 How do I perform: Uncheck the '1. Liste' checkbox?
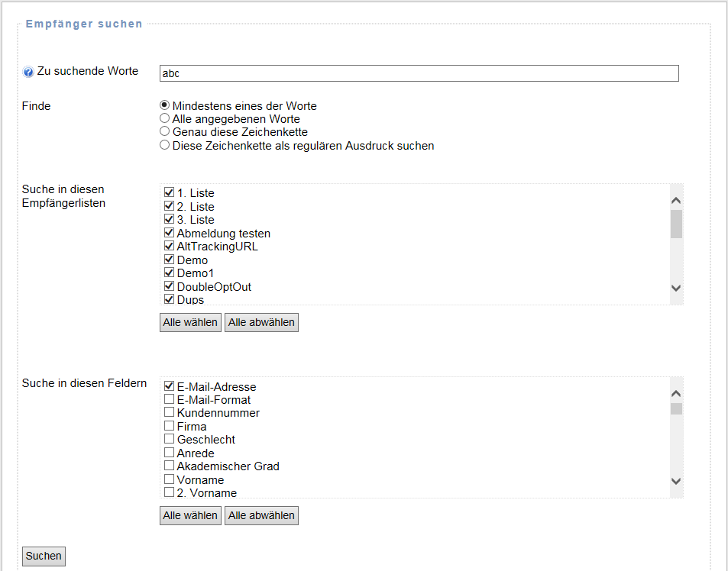170,193
